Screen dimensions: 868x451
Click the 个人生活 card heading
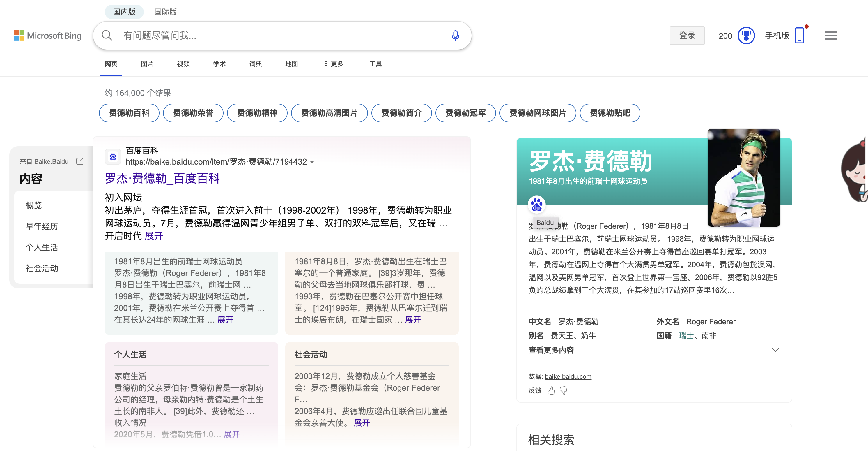pyautogui.click(x=130, y=355)
